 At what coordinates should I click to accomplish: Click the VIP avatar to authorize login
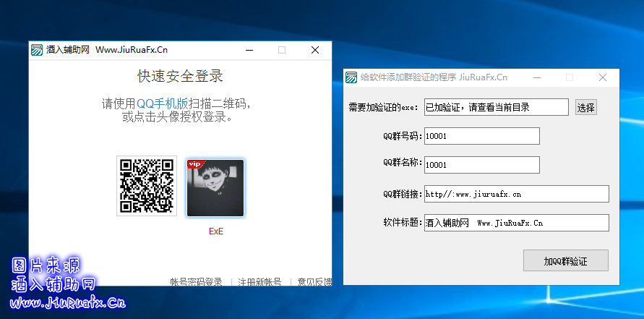pyautogui.click(x=215, y=188)
